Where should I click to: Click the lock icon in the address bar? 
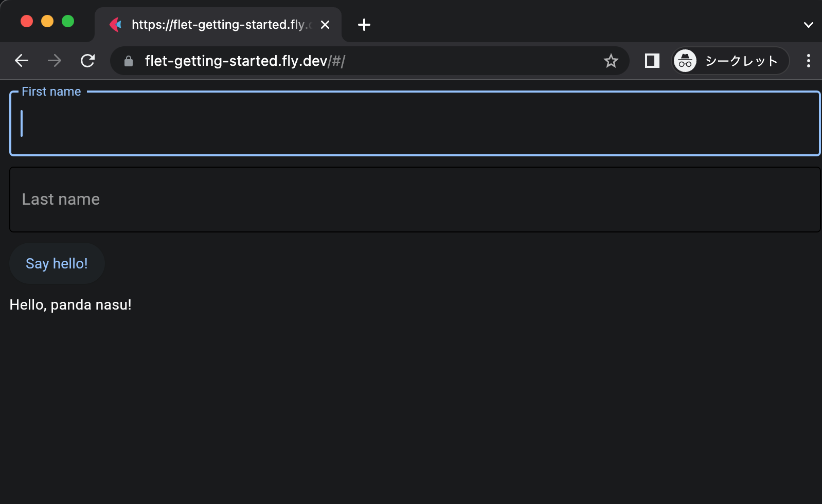click(129, 61)
